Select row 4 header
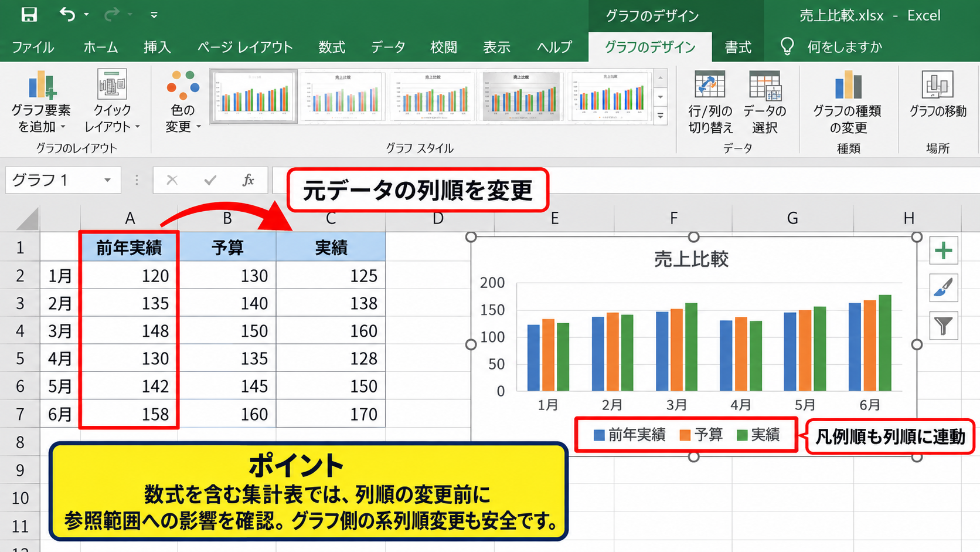This screenshot has width=980, height=552. (20, 331)
